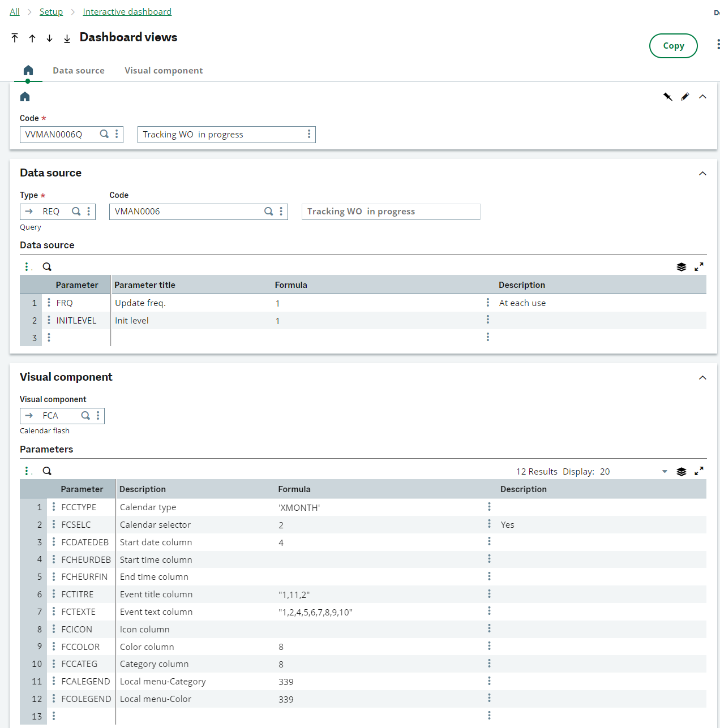Collapse the top Code header section
The image size is (720, 728).
click(x=702, y=97)
